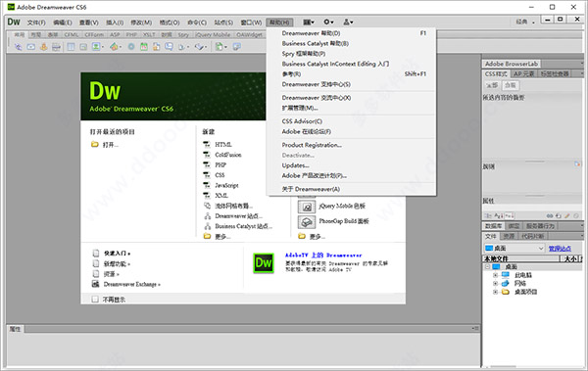Click the Adobe BrowserLab panel title
The width and height of the screenshot is (588, 371).
coord(512,64)
